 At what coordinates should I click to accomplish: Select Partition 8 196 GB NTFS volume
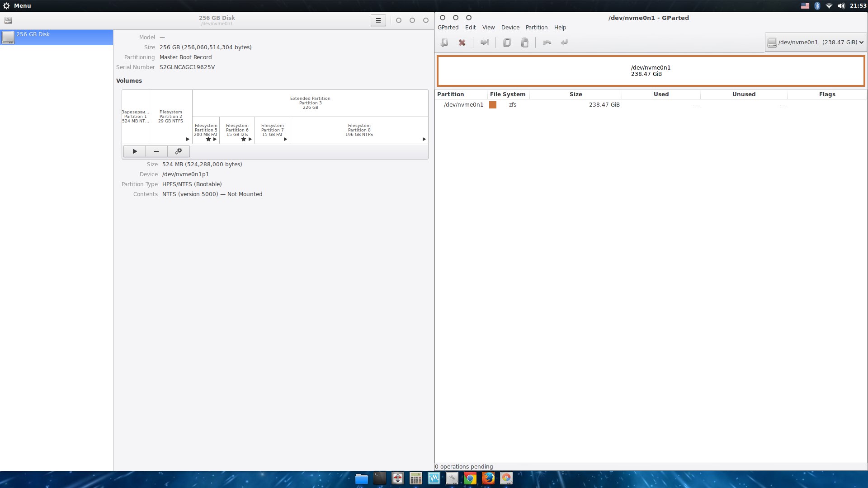click(359, 130)
